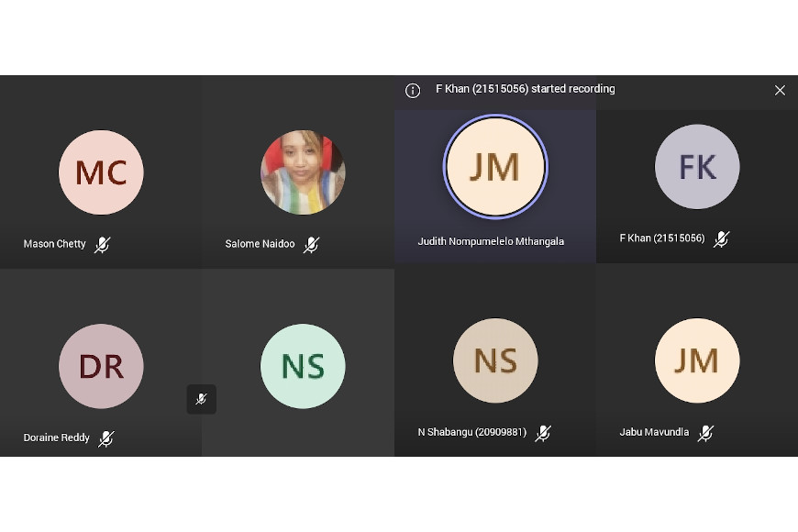Click the name N Shabangu (20909881)
Screen dimensions: 798x532
[x=472, y=432]
